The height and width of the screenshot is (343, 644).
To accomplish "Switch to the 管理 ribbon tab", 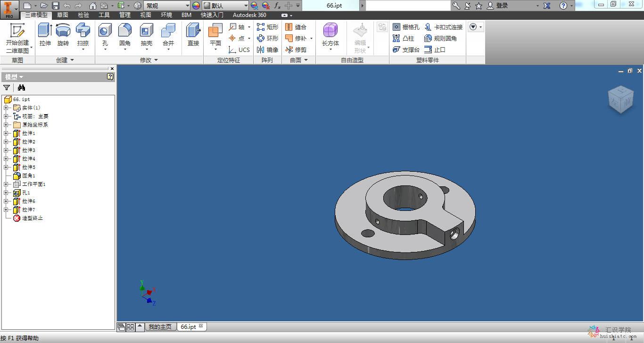I will [124, 15].
